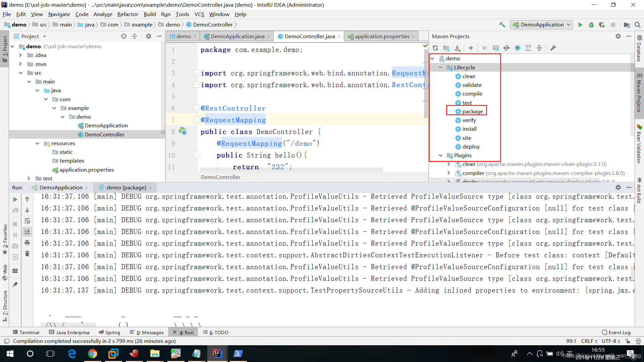Generate sources and update folders Maven icon
The height and width of the screenshot is (362, 644).
click(446, 48)
